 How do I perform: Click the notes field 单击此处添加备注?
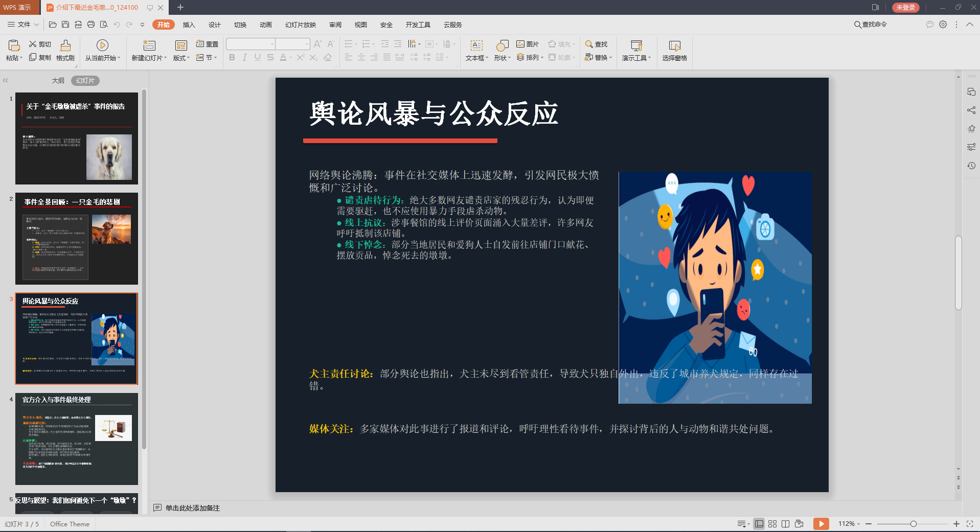coord(193,508)
